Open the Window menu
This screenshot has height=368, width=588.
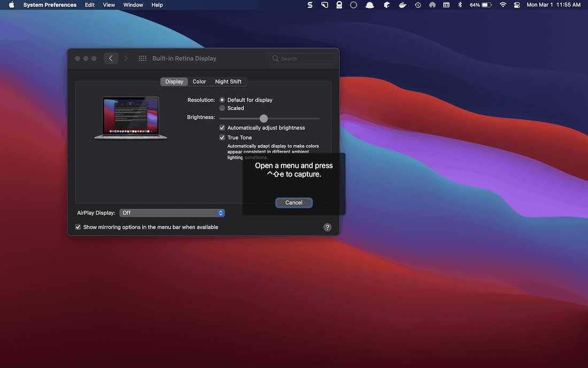pos(133,5)
